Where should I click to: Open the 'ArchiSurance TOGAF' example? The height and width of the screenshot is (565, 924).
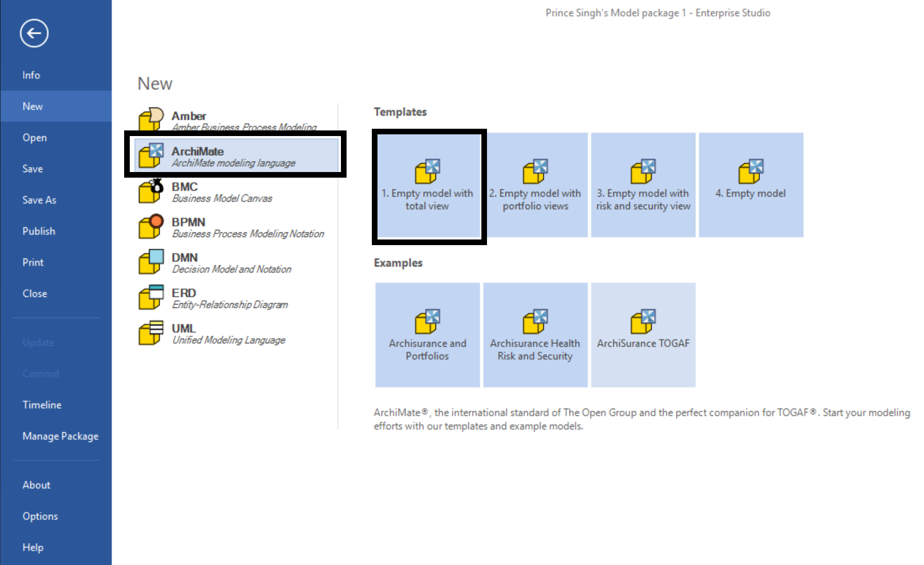click(643, 335)
